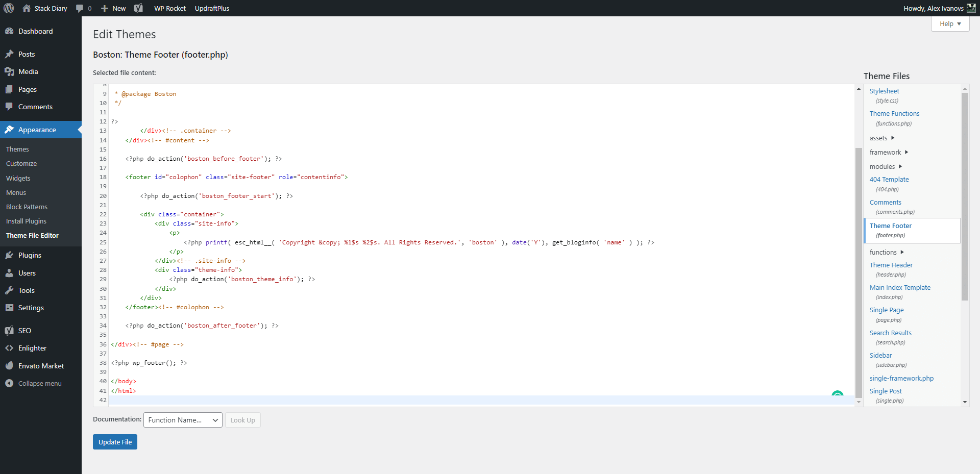Open the comments bubble icon in admin bar
This screenshot has height=474, width=980.
point(80,8)
